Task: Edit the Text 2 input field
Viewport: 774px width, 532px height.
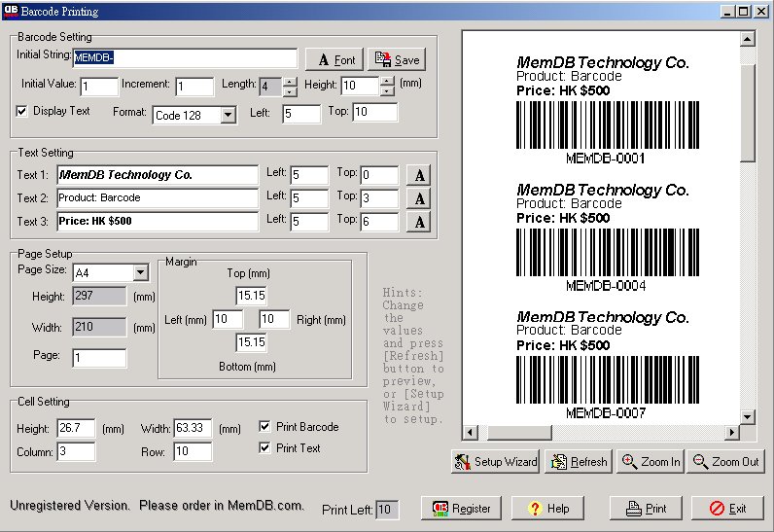Action: [158, 197]
